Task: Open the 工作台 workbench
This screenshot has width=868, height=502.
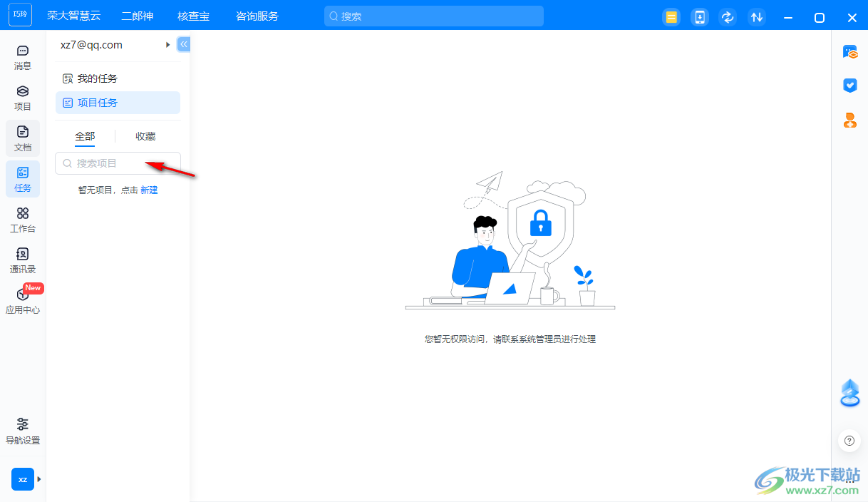Action: (x=23, y=220)
